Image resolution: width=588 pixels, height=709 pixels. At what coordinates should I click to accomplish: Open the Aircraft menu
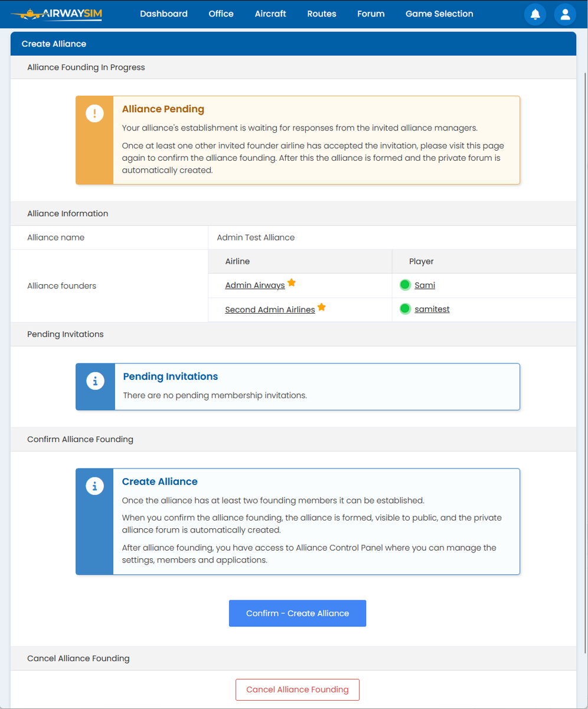270,14
